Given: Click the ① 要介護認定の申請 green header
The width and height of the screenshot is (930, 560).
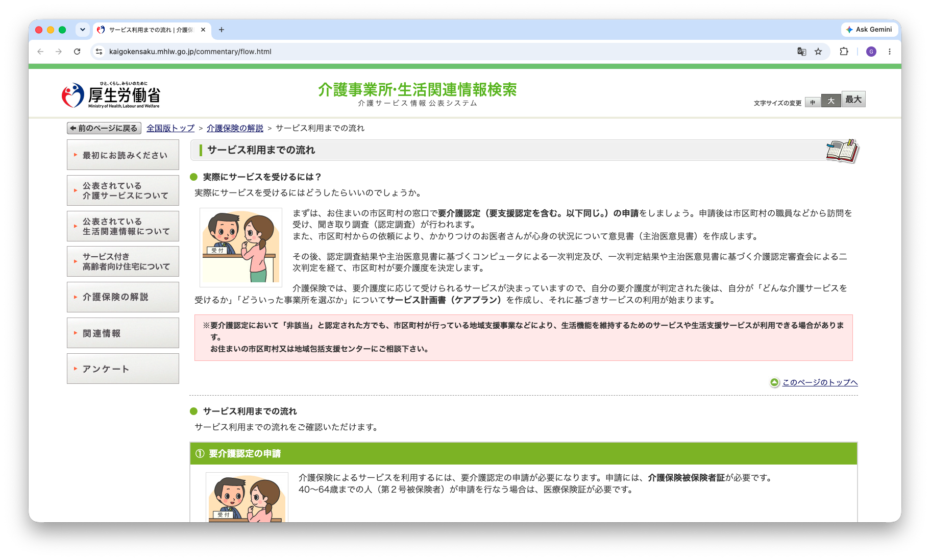Looking at the screenshot, I should tap(524, 453).
